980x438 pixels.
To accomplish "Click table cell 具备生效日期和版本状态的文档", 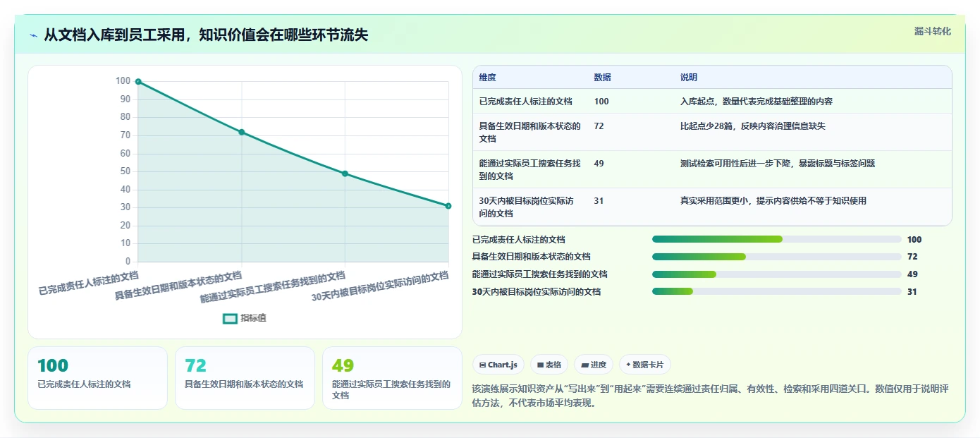I will pyautogui.click(x=530, y=132).
